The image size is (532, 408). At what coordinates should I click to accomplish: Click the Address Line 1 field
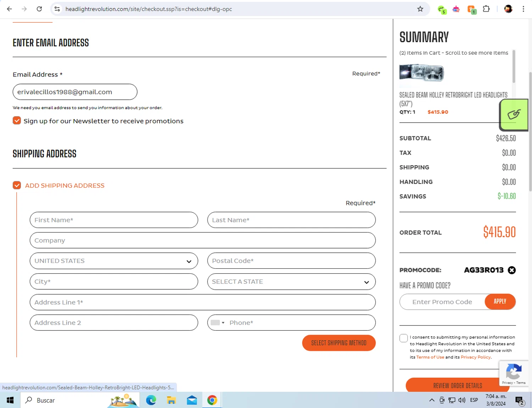[x=203, y=302]
